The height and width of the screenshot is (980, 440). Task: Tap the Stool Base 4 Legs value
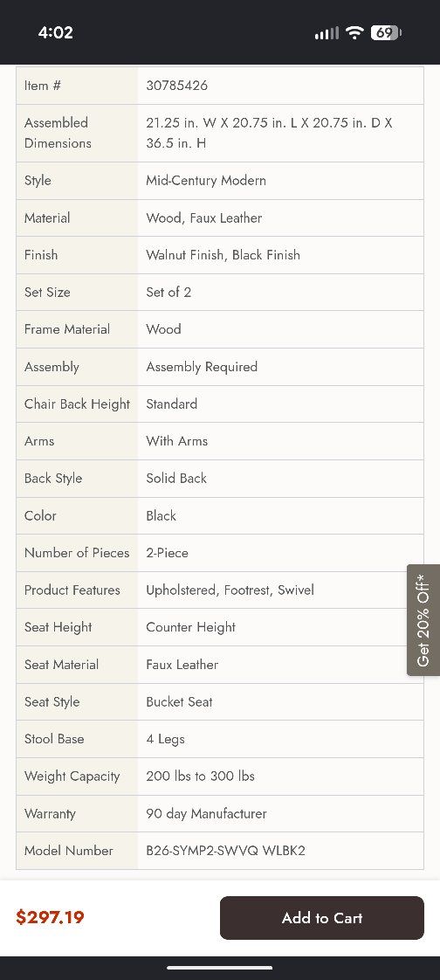pos(166,740)
